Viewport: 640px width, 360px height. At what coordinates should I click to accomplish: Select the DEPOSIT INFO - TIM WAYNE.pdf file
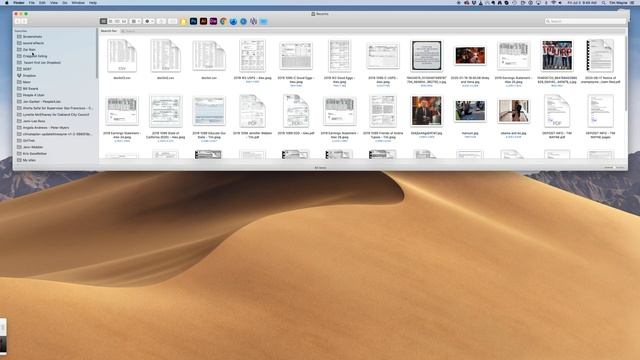click(x=557, y=111)
